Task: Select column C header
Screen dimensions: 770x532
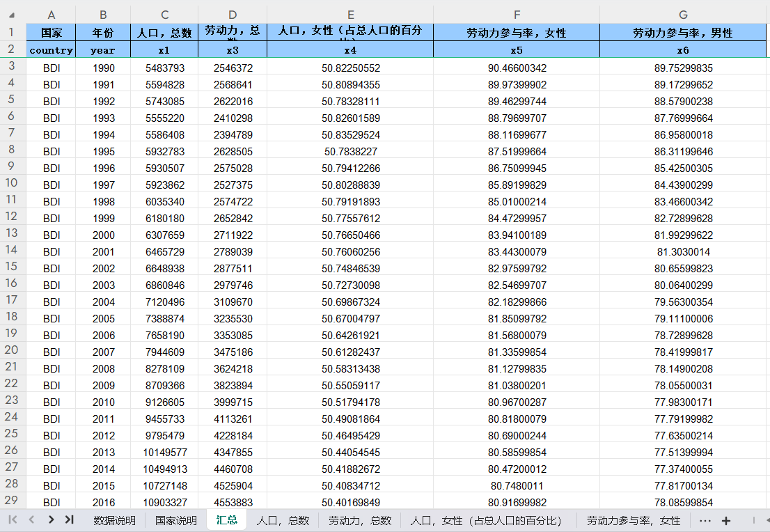Action: coord(164,15)
